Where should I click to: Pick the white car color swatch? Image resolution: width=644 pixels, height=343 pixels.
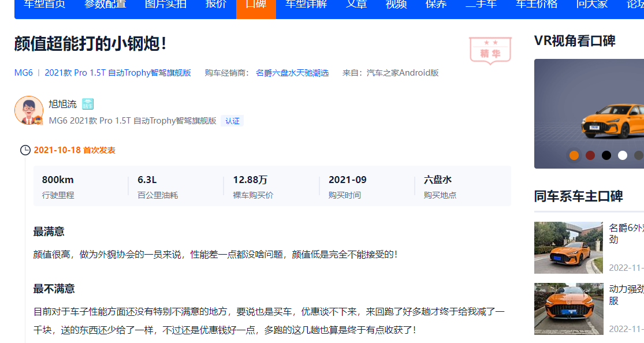(622, 155)
